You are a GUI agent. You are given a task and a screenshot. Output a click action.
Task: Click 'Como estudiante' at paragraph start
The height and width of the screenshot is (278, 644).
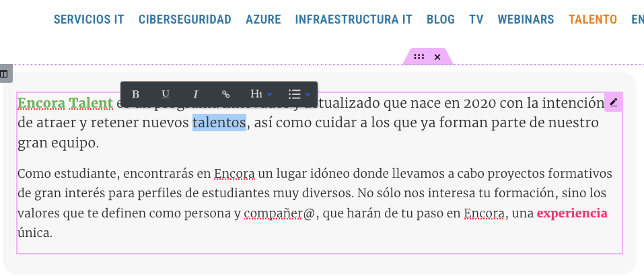[x=67, y=174]
